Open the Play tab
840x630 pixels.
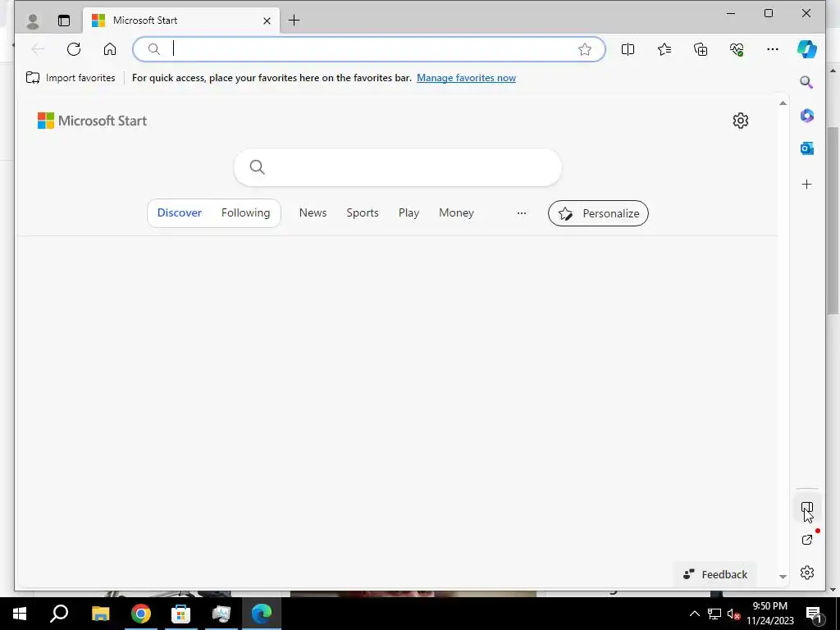(409, 212)
